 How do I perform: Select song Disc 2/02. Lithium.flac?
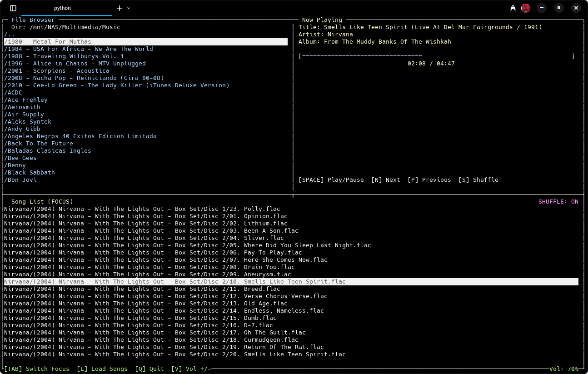point(146,224)
